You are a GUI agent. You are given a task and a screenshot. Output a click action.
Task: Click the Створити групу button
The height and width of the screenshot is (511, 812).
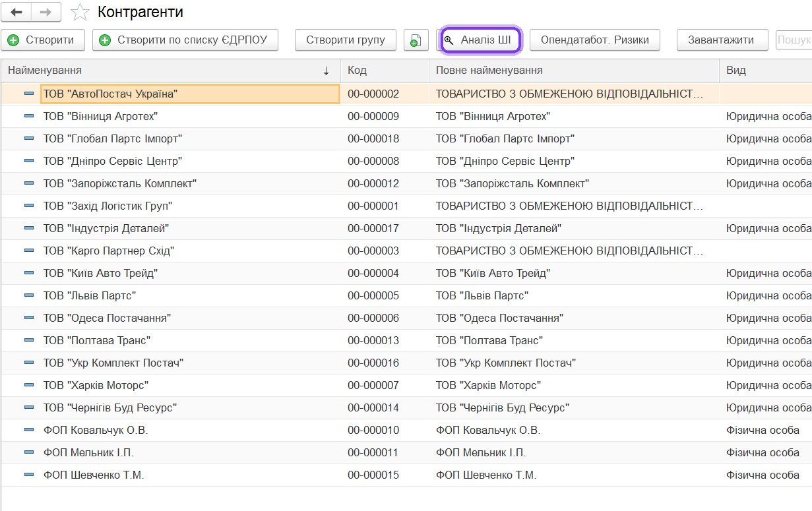346,40
